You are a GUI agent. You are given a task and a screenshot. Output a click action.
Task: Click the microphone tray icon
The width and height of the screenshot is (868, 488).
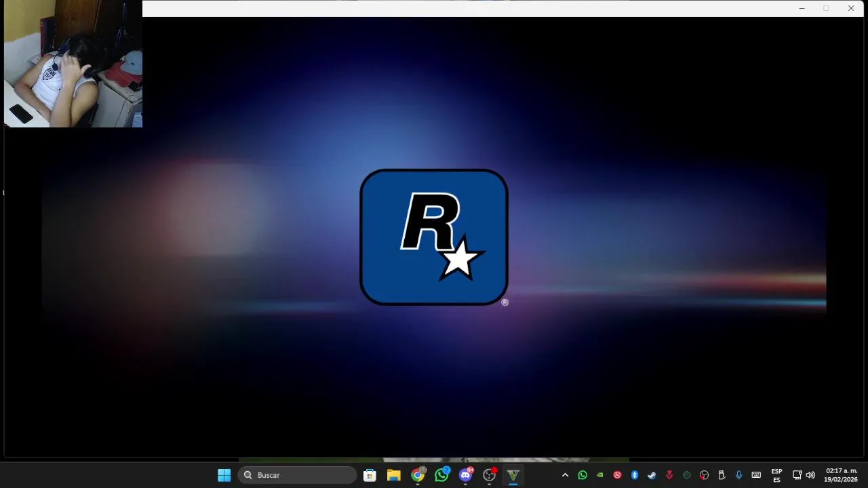point(738,475)
